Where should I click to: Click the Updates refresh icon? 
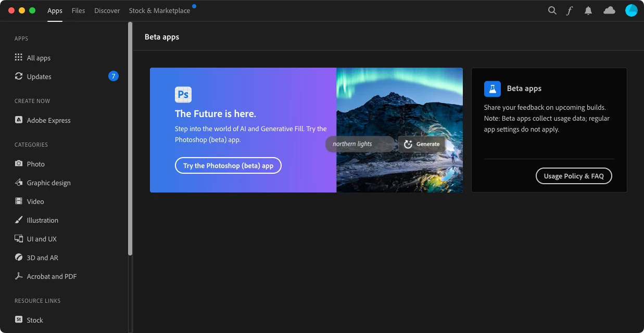point(19,76)
